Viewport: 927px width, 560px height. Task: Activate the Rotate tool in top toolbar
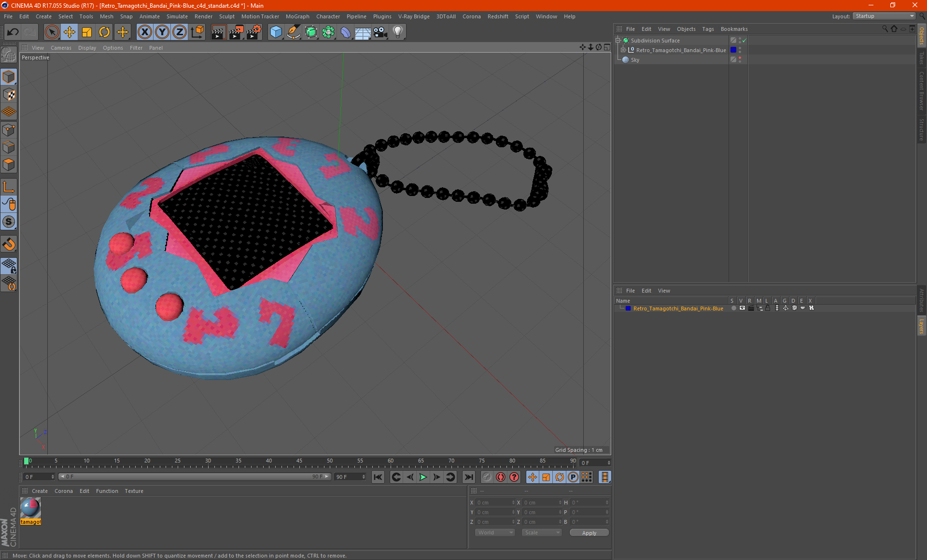[104, 32]
